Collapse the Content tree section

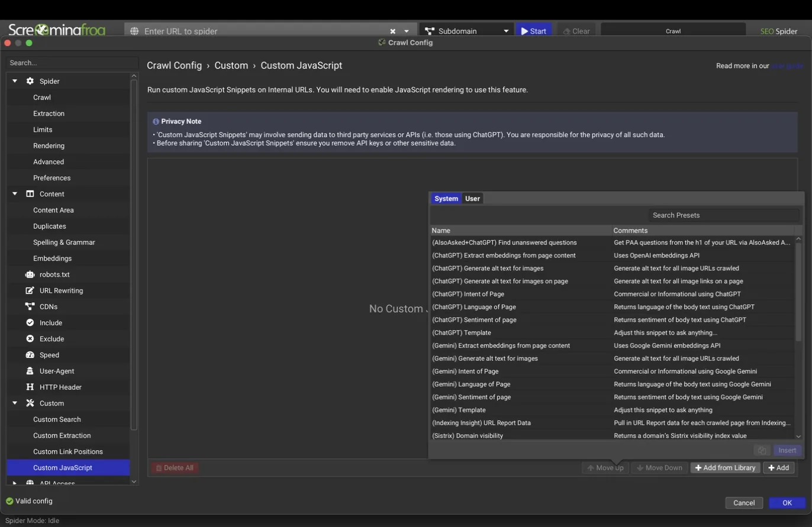pyautogui.click(x=15, y=194)
